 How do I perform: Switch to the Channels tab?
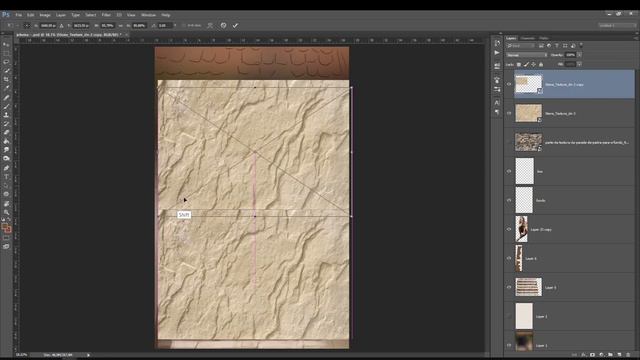click(x=527, y=38)
